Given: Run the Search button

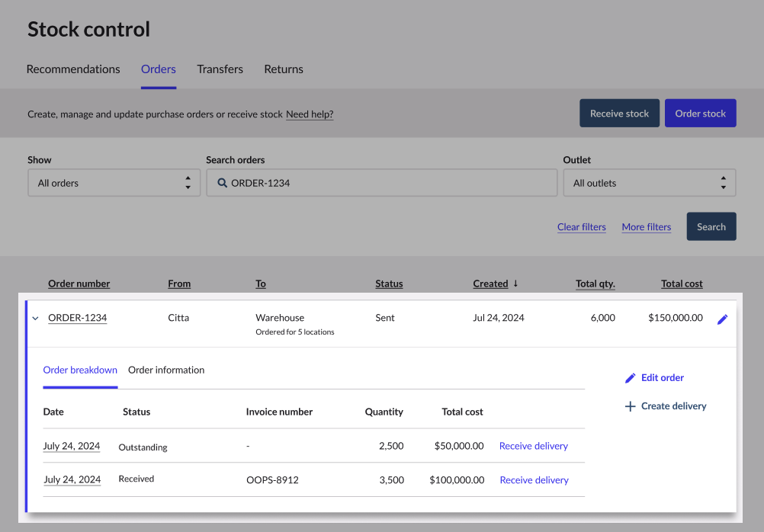Looking at the screenshot, I should pos(711,226).
